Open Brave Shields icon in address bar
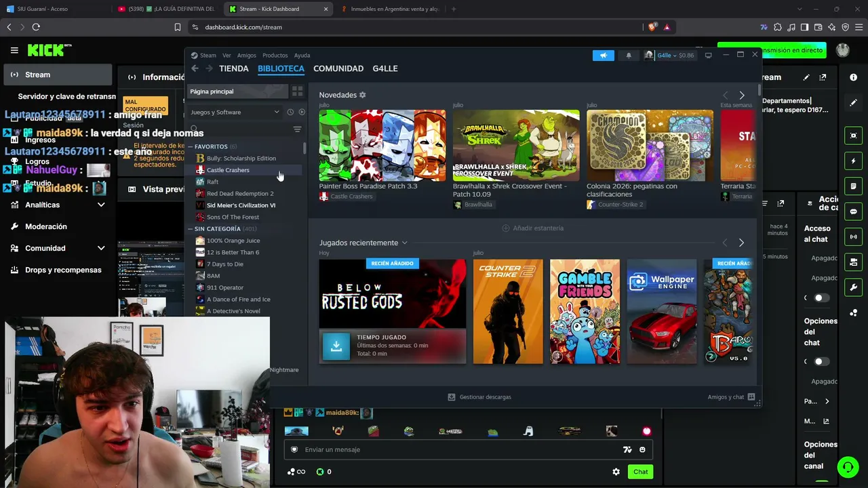The height and width of the screenshot is (488, 868). tap(652, 27)
